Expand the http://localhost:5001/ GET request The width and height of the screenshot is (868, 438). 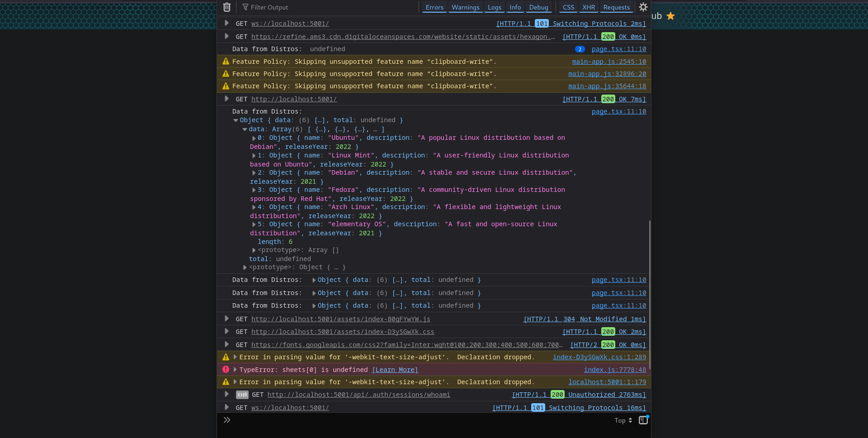click(226, 99)
